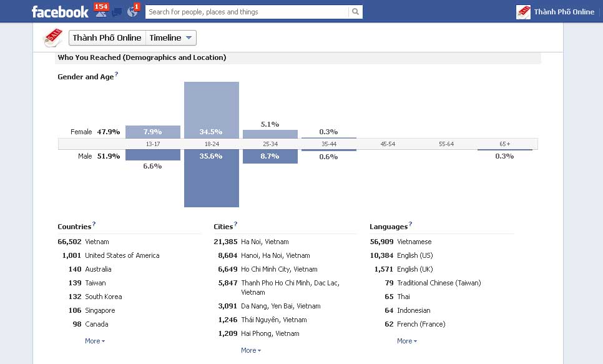Screen dimensions: 603x364
Task: Click help icon next to Countries
Action: pos(94,224)
